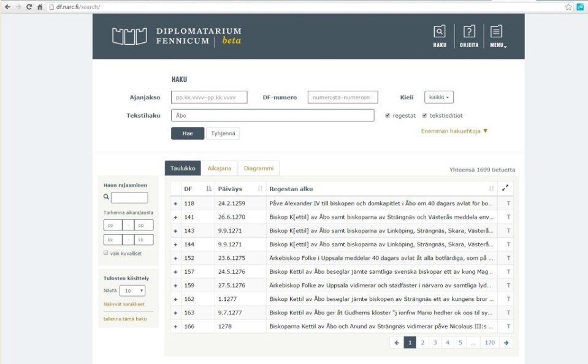This screenshot has height=364, width=588.
Task: Expand Enemmän hakuehtoja options
Action: click(x=454, y=131)
